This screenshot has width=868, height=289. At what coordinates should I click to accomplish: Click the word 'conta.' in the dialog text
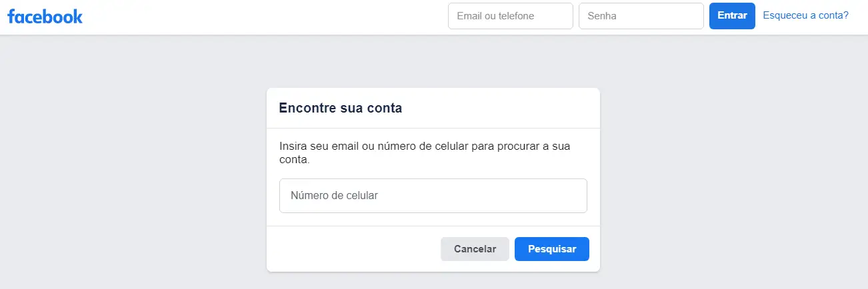[x=294, y=160]
